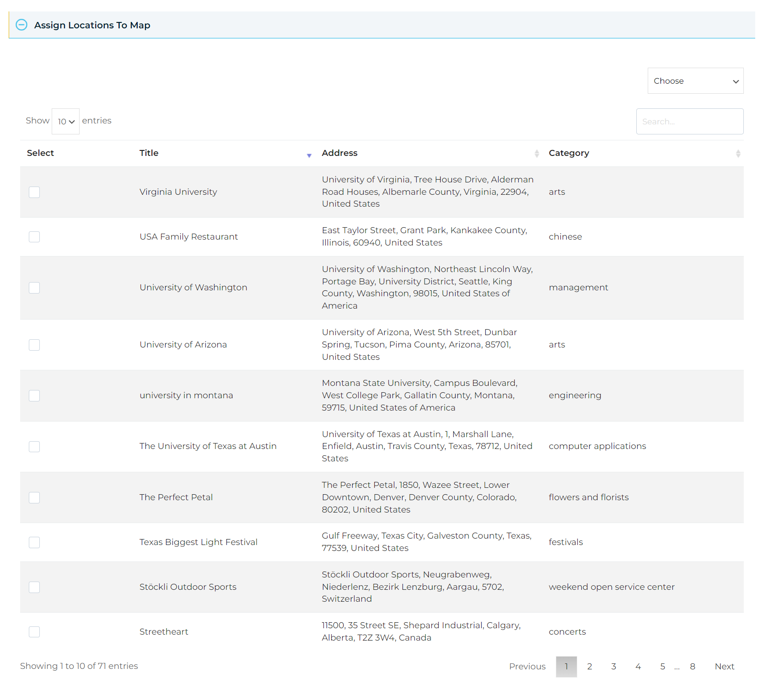Go to page 2

[590, 667]
